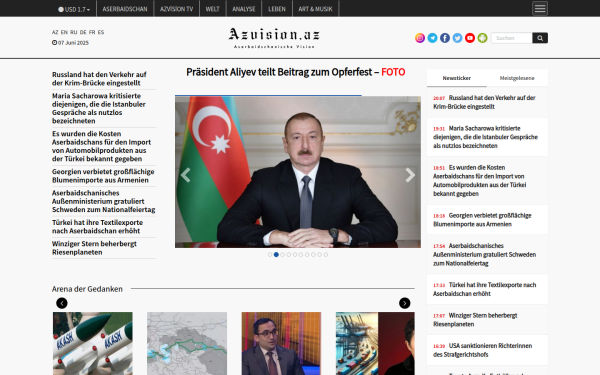
Task: Open thumbnail of man in glasses
Action: click(281, 343)
